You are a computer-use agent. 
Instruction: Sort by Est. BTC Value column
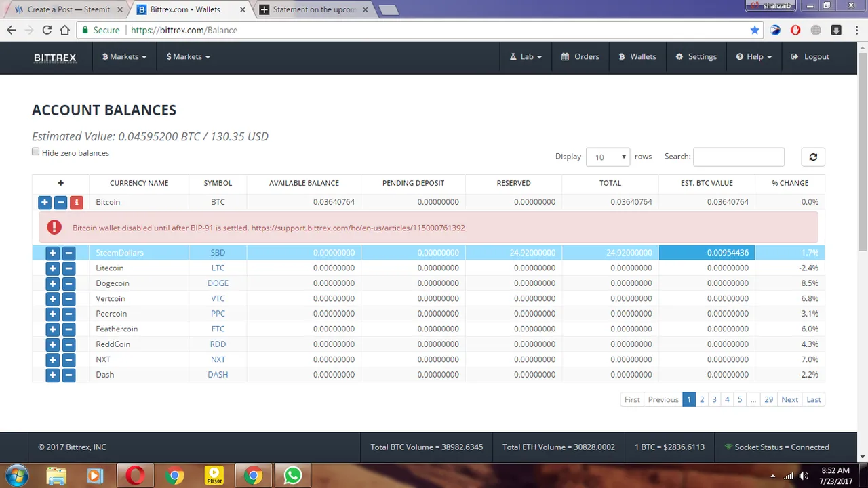(x=707, y=183)
